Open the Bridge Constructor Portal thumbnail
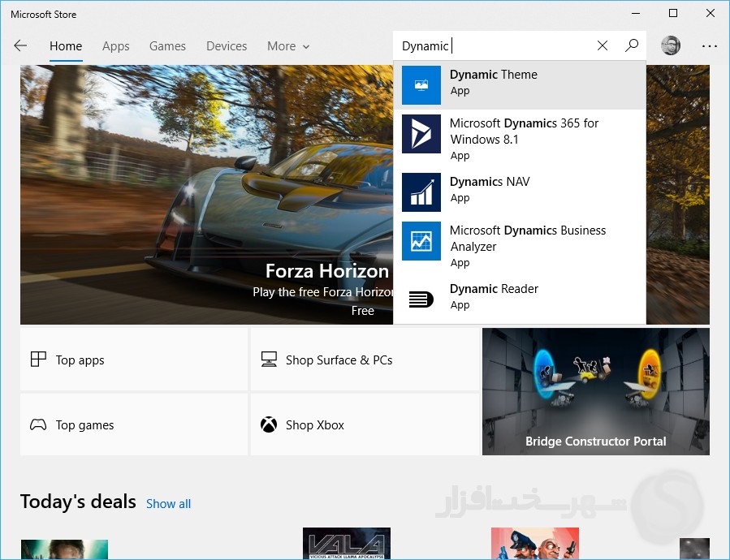The image size is (730, 560). coord(595,391)
